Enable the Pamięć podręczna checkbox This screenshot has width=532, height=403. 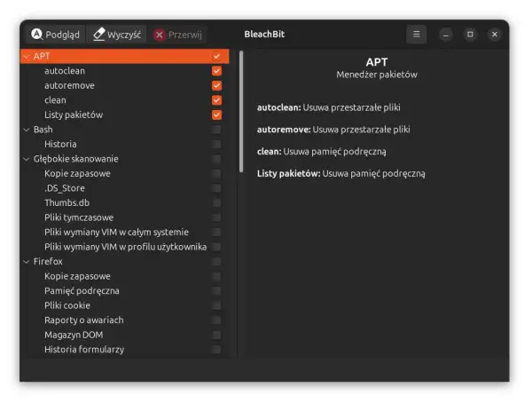tap(216, 290)
